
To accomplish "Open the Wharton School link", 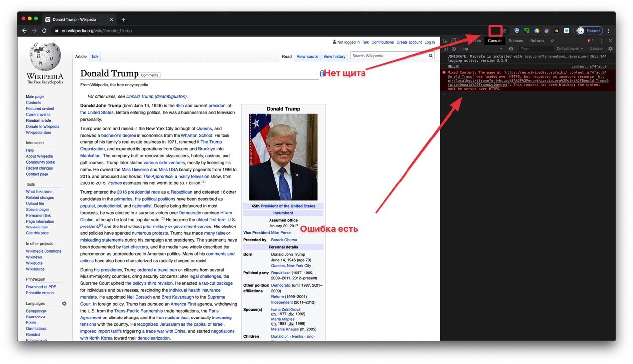I will click(197, 135).
